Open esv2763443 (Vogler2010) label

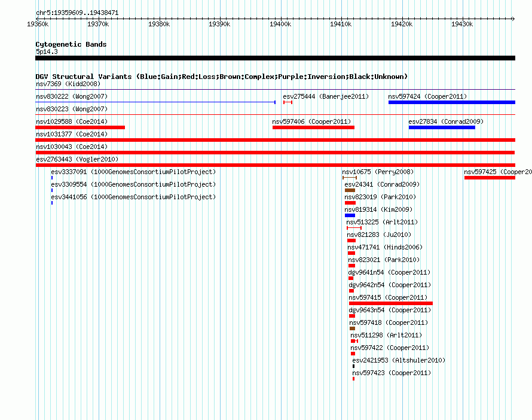point(77,159)
